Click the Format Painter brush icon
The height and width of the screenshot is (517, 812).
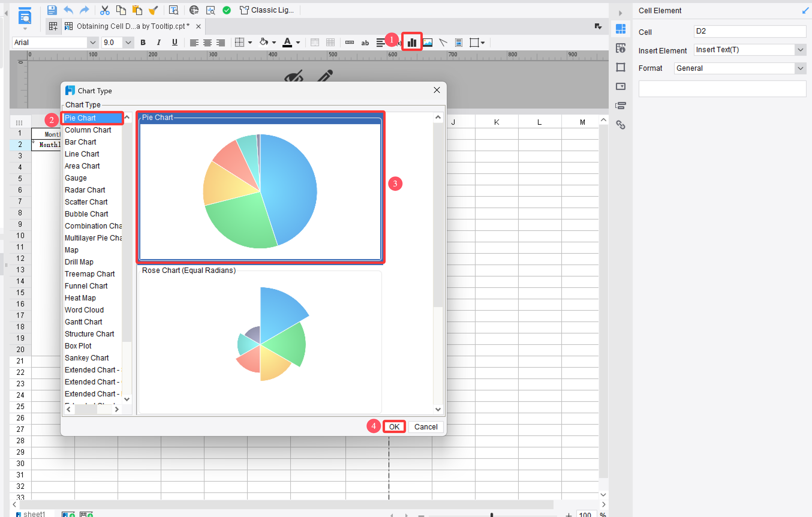pos(154,10)
